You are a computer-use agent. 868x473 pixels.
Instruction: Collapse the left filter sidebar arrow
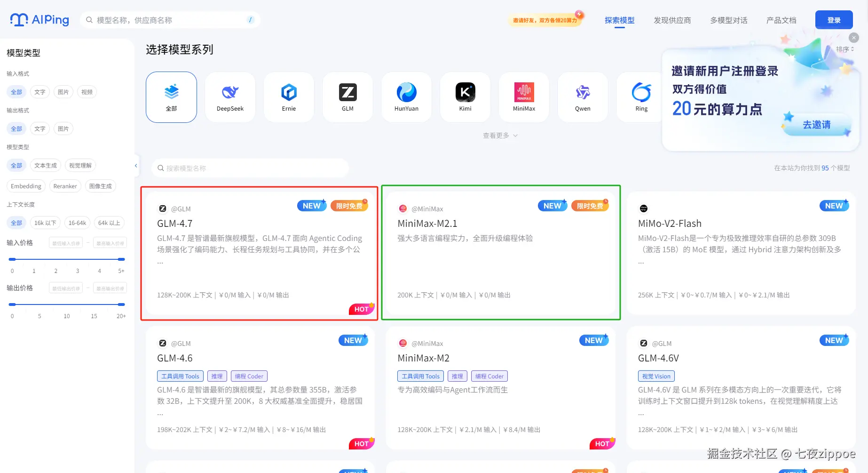pos(136,166)
